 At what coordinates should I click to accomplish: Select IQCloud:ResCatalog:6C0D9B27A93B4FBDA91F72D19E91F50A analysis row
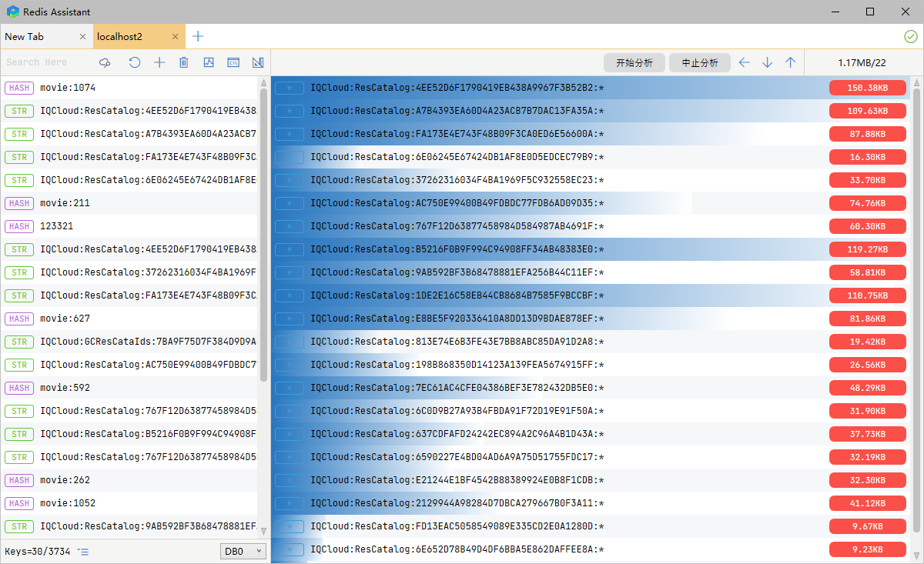point(591,411)
